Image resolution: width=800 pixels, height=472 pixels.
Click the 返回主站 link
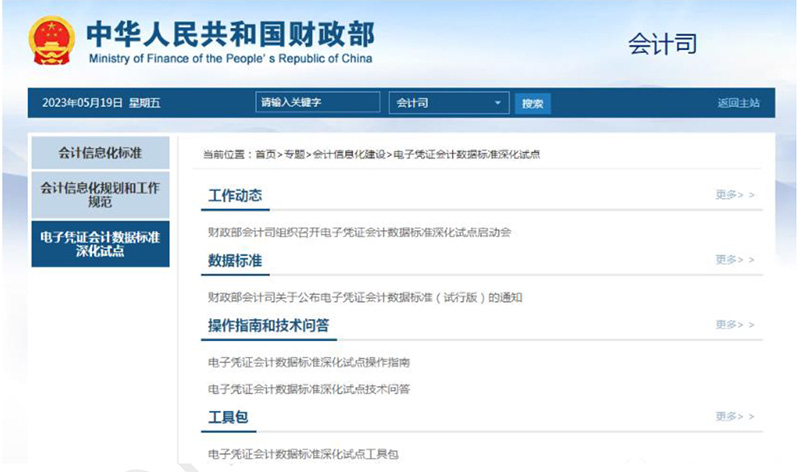pyautogui.click(x=738, y=103)
